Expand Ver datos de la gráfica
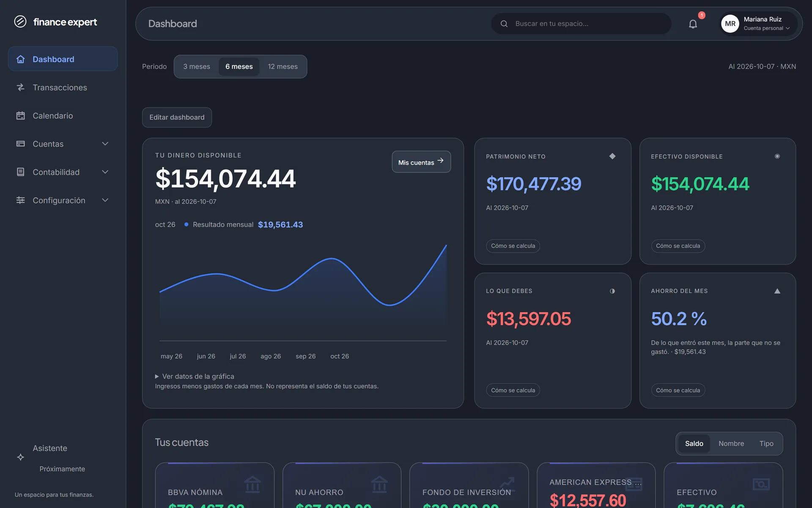Image resolution: width=812 pixels, height=508 pixels. click(x=195, y=376)
